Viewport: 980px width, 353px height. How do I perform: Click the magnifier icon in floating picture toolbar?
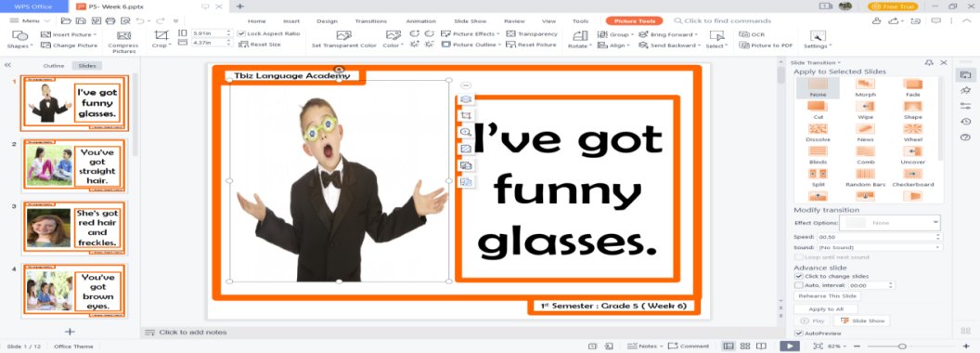466,132
